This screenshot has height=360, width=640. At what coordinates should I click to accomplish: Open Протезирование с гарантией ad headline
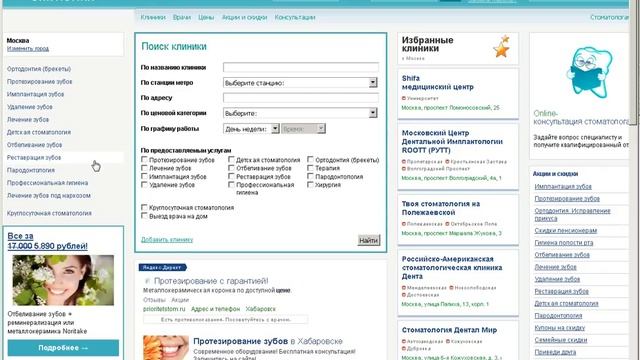coord(211,281)
